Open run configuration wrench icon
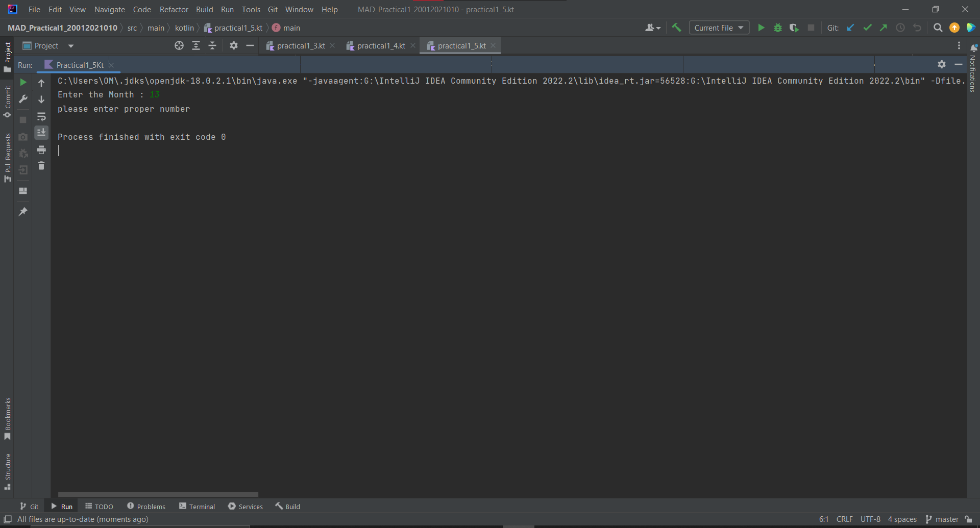 click(23, 99)
